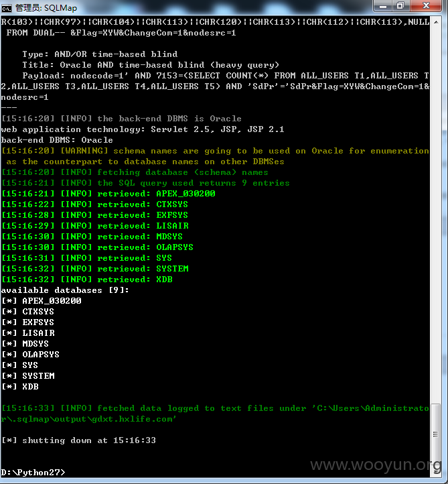Click the scrollbar up arrow
The height and width of the screenshot is (484, 448).
pos(436,22)
